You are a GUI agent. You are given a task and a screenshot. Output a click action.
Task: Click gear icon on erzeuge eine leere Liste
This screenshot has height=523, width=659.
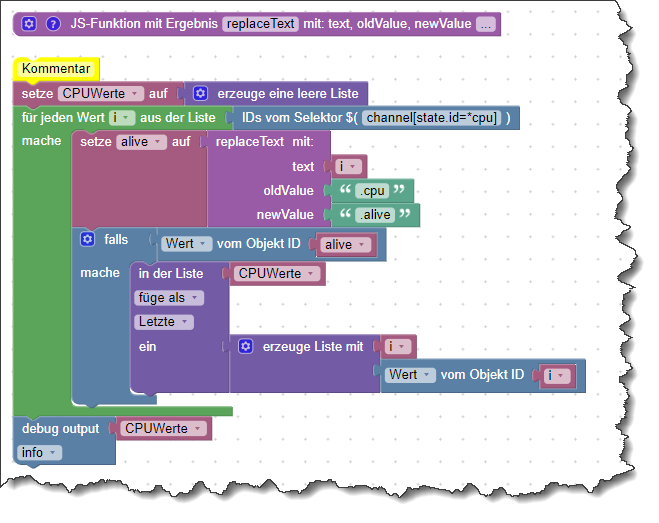(x=200, y=93)
